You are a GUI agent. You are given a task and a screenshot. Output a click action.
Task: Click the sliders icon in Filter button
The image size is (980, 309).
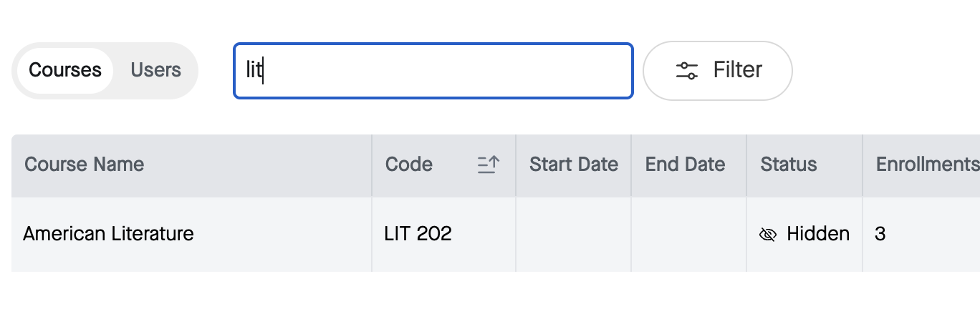tap(687, 70)
